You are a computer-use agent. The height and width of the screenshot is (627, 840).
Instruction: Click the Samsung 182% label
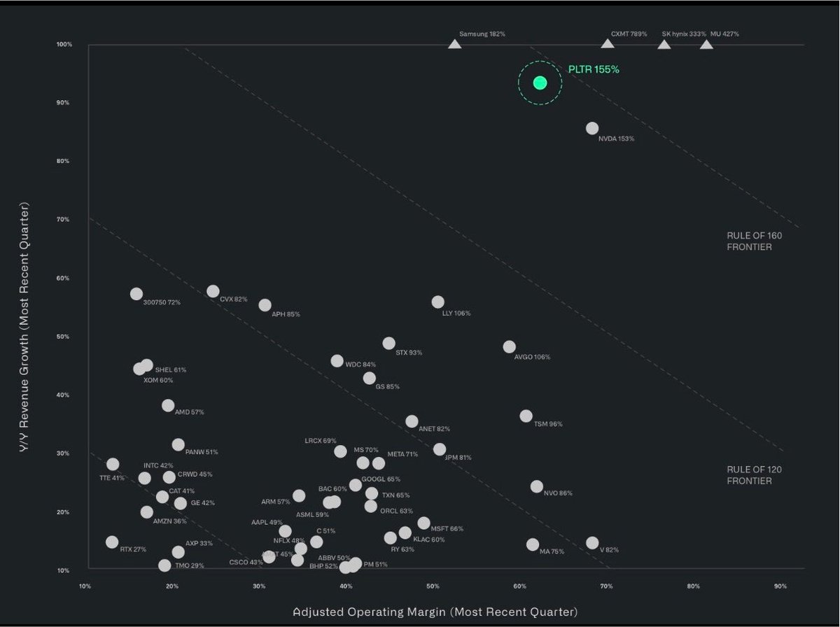click(482, 34)
